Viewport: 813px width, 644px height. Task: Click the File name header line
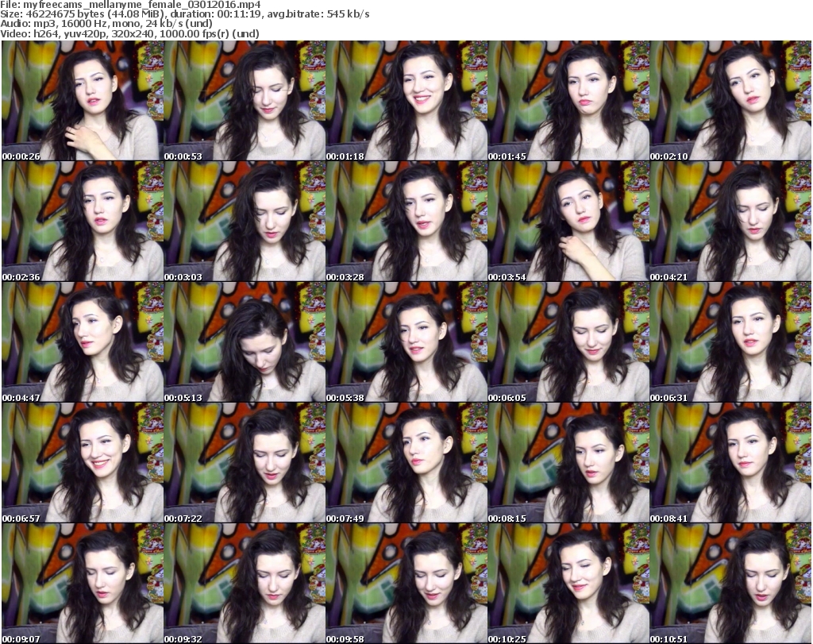click(x=130, y=4)
